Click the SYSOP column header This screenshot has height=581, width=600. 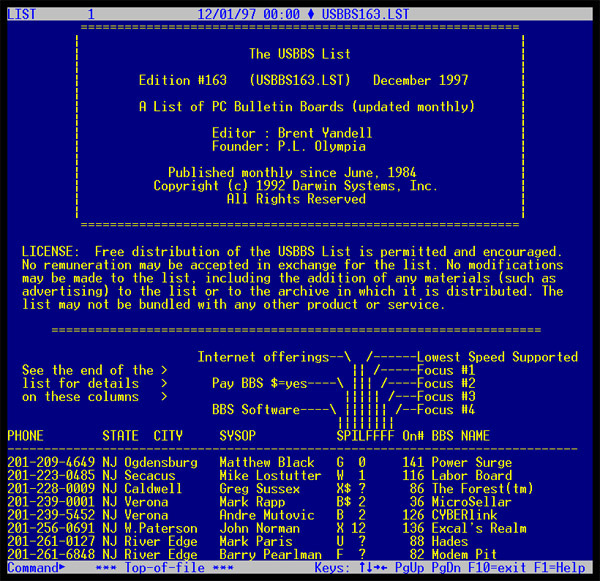pyautogui.click(x=238, y=436)
